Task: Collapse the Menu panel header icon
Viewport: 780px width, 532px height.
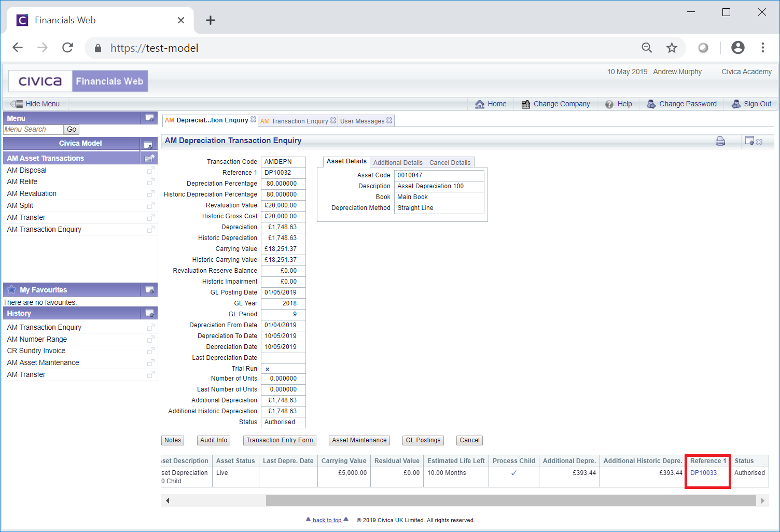Action: (x=149, y=118)
